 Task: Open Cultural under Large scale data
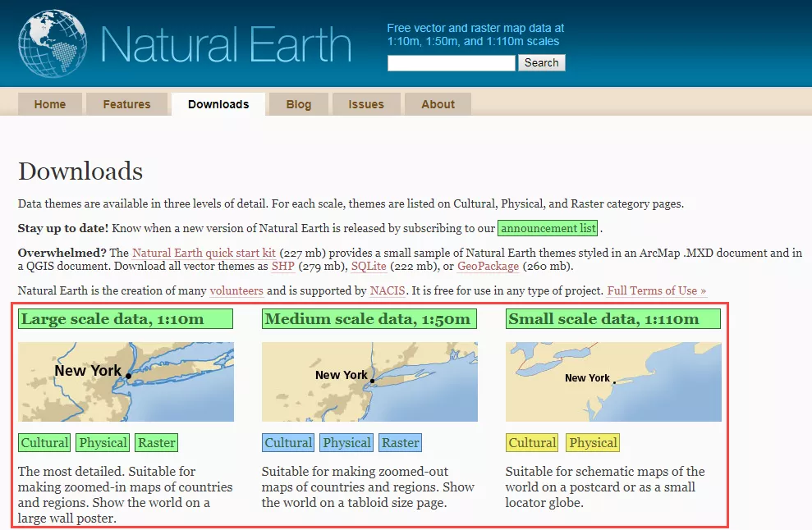pos(44,442)
